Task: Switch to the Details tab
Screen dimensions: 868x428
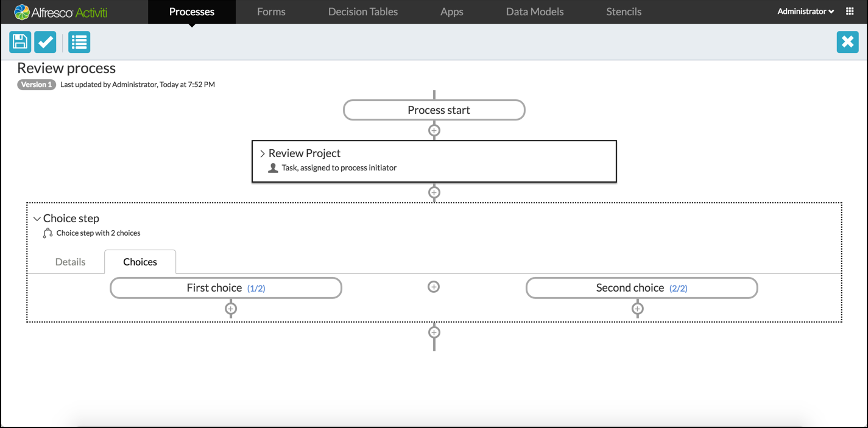Action: (x=71, y=262)
